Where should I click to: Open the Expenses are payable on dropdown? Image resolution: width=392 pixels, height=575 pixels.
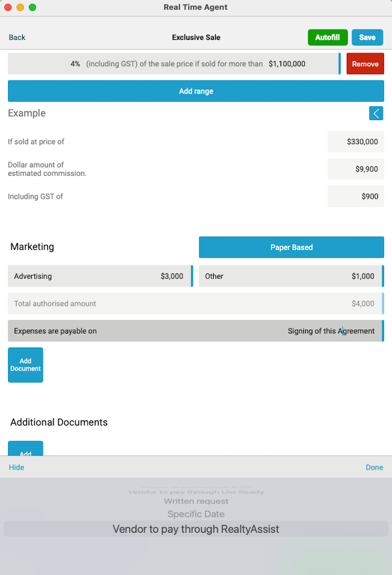(x=196, y=330)
